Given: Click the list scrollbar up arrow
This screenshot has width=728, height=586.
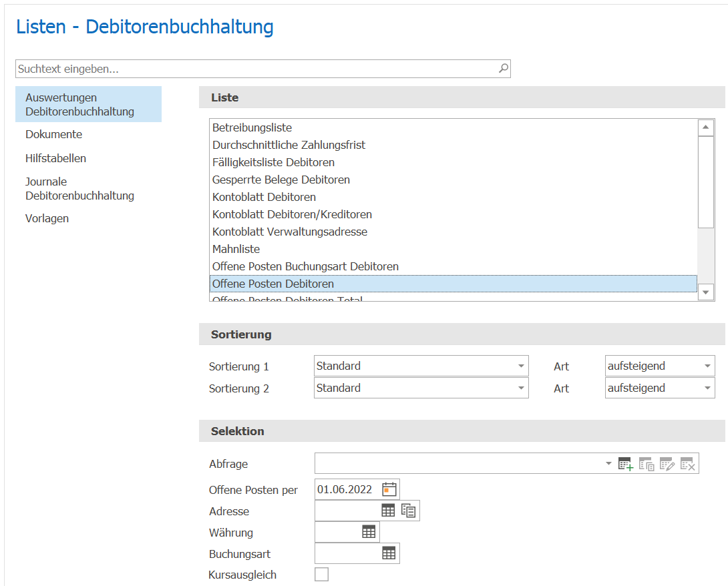Looking at the screenshot, I should [706, 127].
